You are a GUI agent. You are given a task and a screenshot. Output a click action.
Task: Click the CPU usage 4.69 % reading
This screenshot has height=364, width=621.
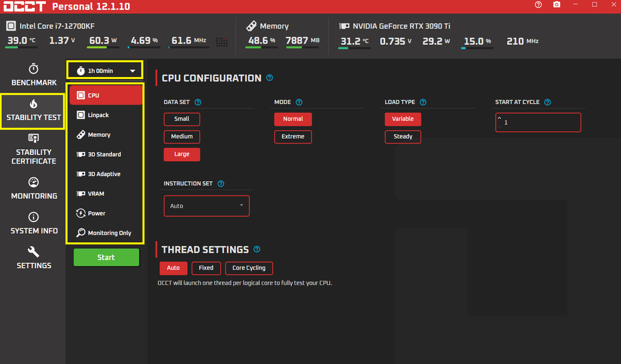144,40
